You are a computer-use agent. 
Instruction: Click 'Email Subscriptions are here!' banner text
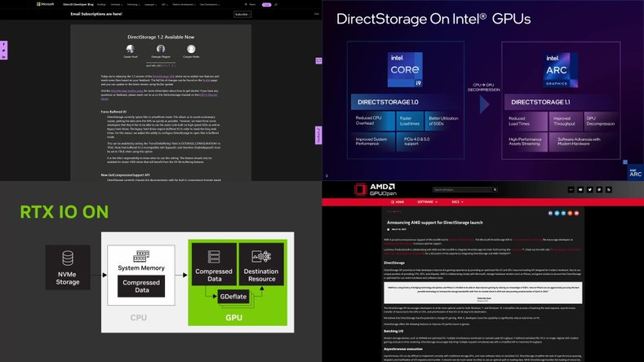click(x=96, y=14)
